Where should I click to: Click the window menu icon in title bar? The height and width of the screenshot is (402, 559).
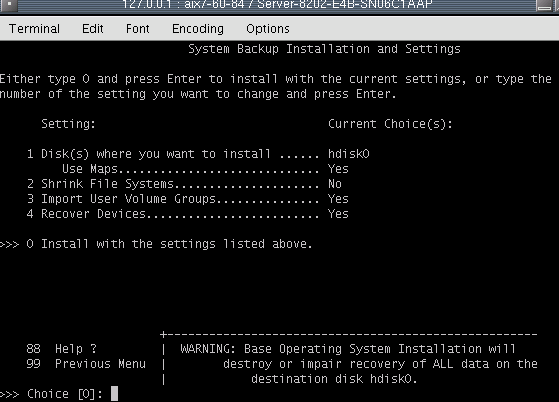point(9,5)
